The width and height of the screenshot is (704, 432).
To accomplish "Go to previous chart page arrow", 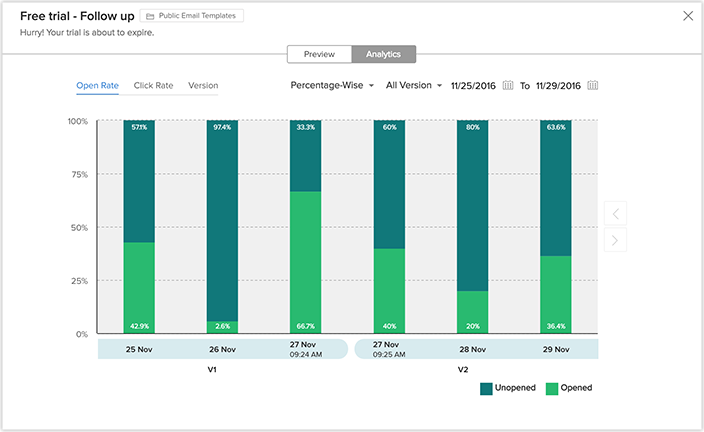I will coord(616,213).
